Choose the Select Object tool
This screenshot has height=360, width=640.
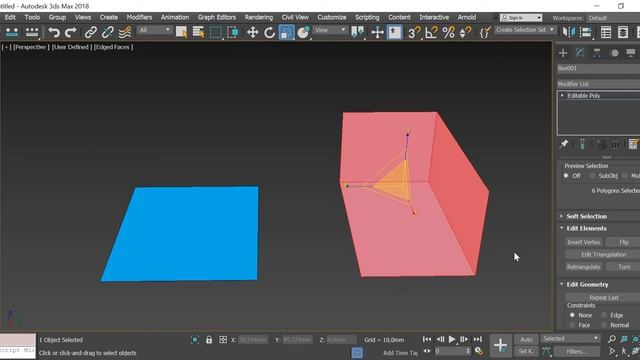pos(181,32)
